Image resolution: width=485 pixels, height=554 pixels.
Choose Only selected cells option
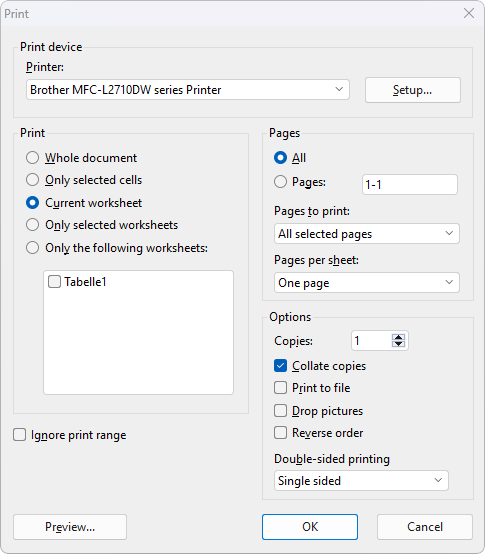(32, 180)
